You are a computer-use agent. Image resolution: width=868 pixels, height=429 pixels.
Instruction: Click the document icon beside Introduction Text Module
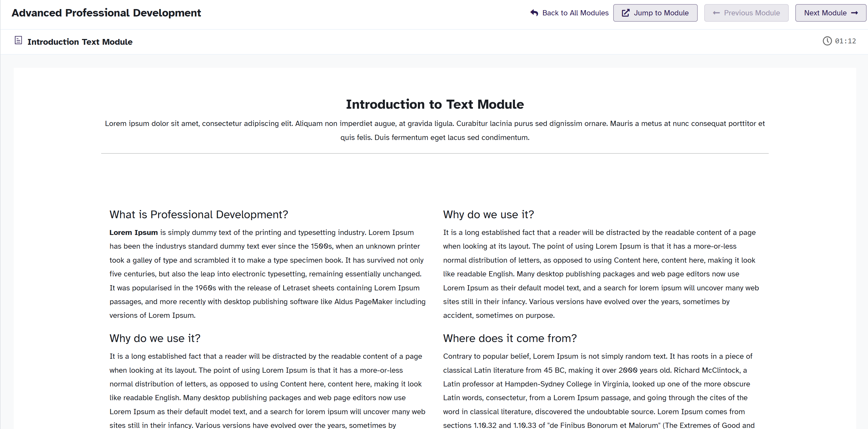pyautogui.click(x=19, y=40)
